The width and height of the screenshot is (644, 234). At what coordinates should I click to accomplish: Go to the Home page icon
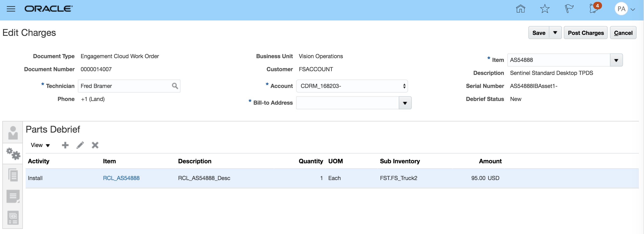[x=520, y=9]
